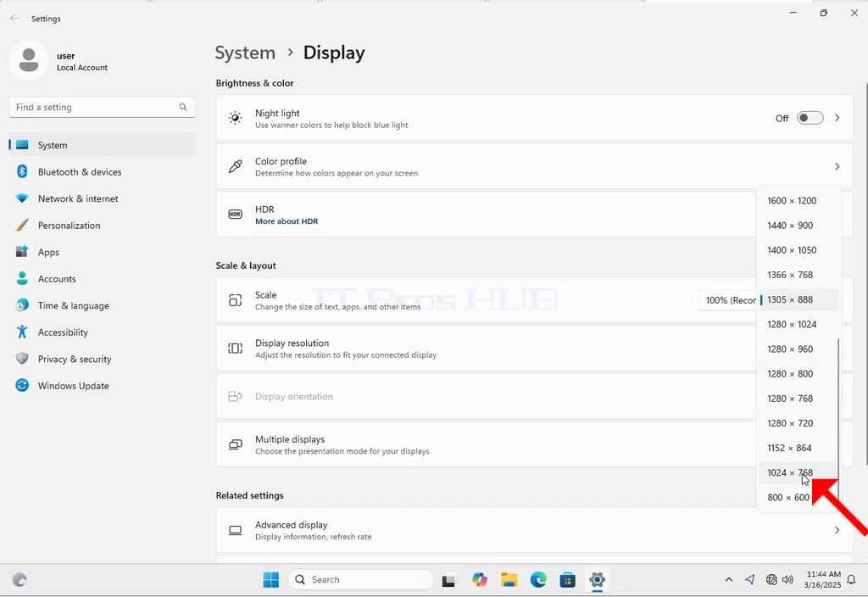The height and width of the screenshot is (597, 868).
Task: Go to Personalization settings
Action: (103, 226)
